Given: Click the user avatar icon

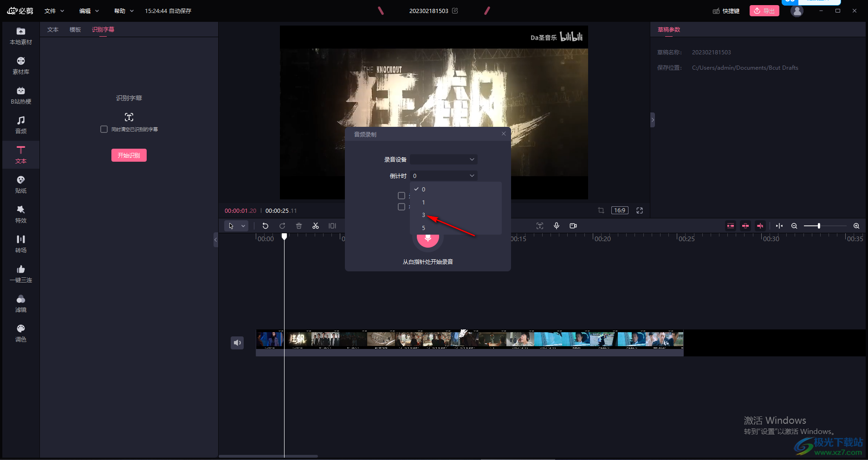Looking at the screenshot, I should pos(797,11).
